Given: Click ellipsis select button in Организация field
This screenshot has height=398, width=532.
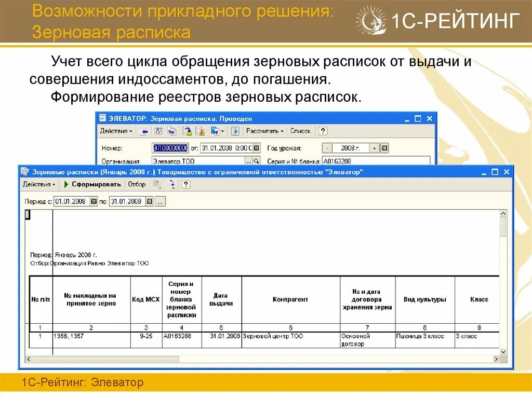Looking at the screenshot, I should pos(249,161).
